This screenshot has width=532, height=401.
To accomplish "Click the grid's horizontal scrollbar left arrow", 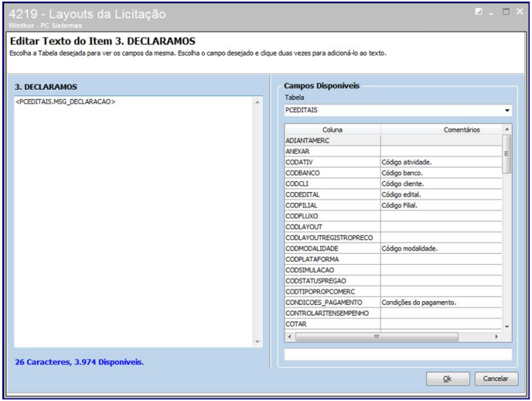I will [289, 337].
